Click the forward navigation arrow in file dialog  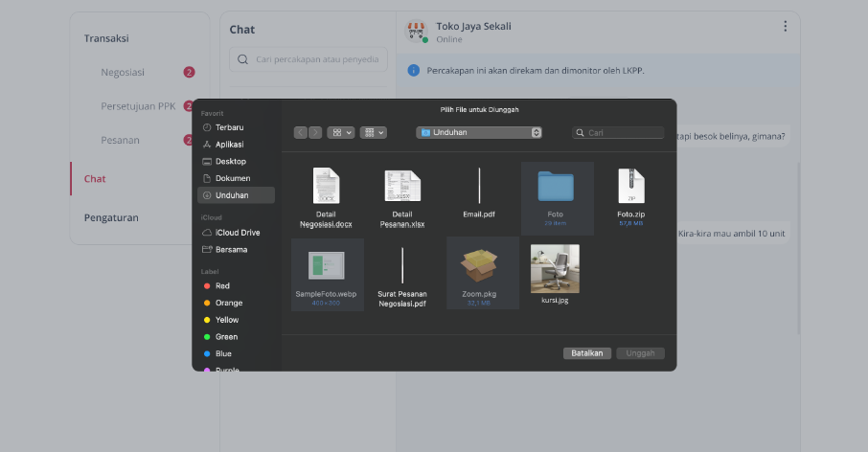pyautogui.click(x=315, y=133)
